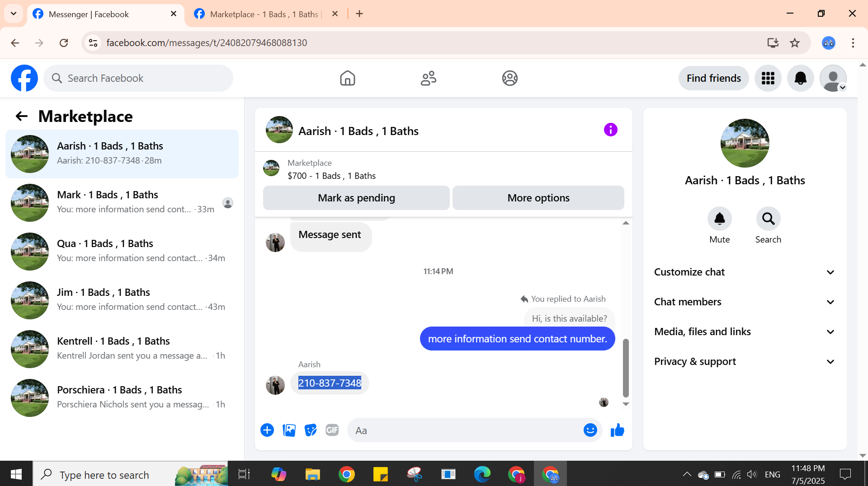Select Aarish conversation in the list
The width and height of the screenshot is (868, 486).
coord(122,154)
